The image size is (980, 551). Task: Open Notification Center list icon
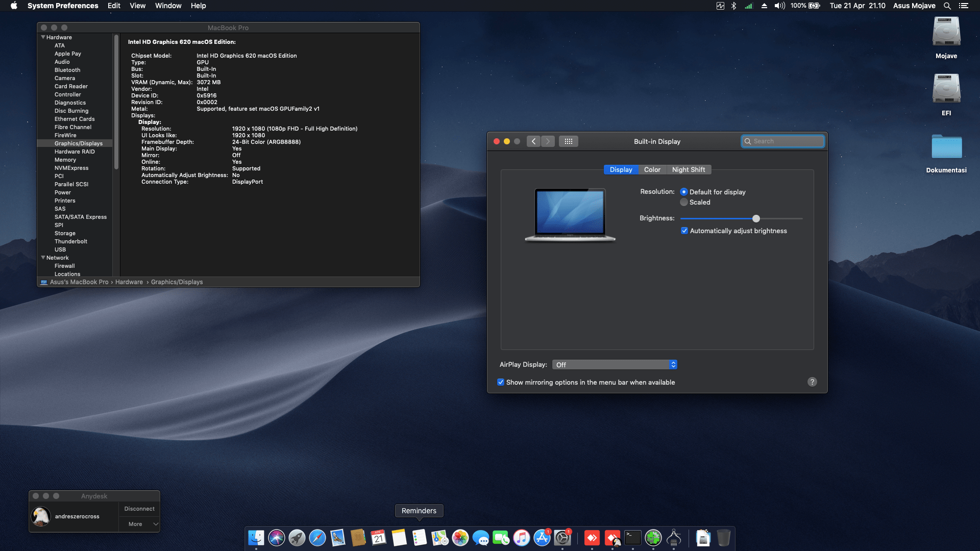point(964,6)
